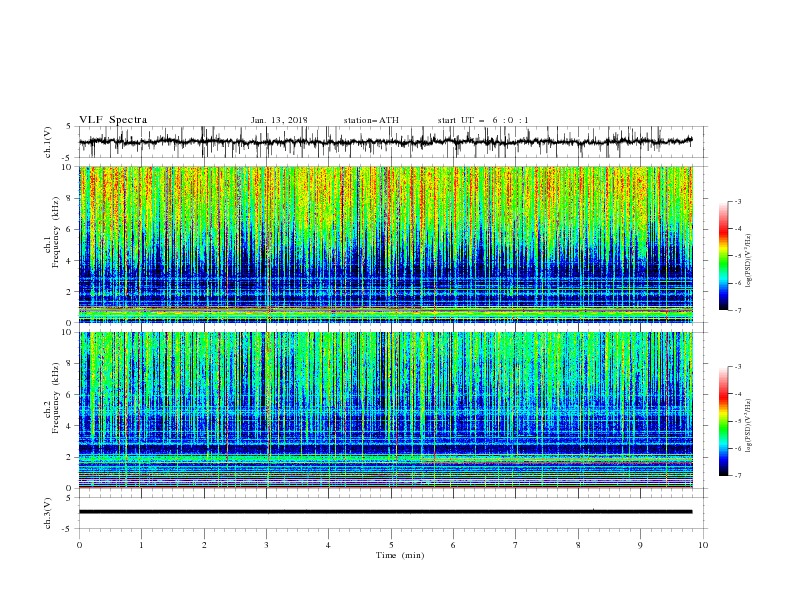Image resolution: width=792 pixels, height=612 pixels.
Task: Click the lower colorbar 'log(PSD)(V²/Hz)' label
Action: [x=748, y=426]
